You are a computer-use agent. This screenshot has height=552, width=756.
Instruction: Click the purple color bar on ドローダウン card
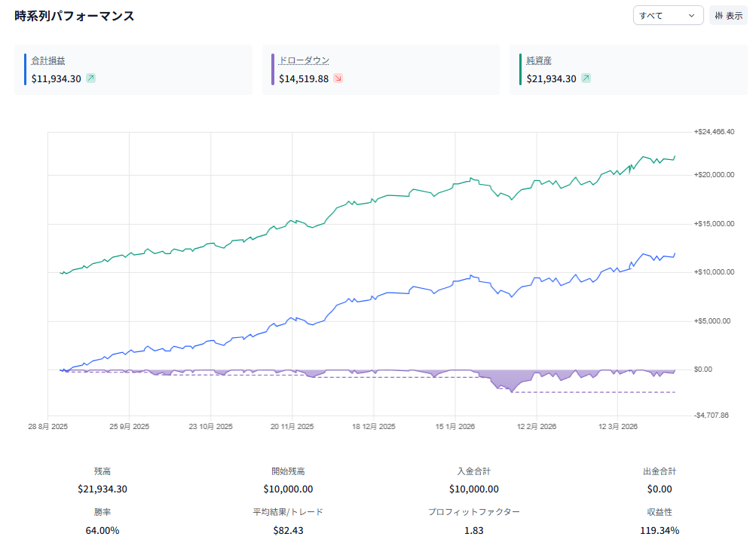(272, 69)
